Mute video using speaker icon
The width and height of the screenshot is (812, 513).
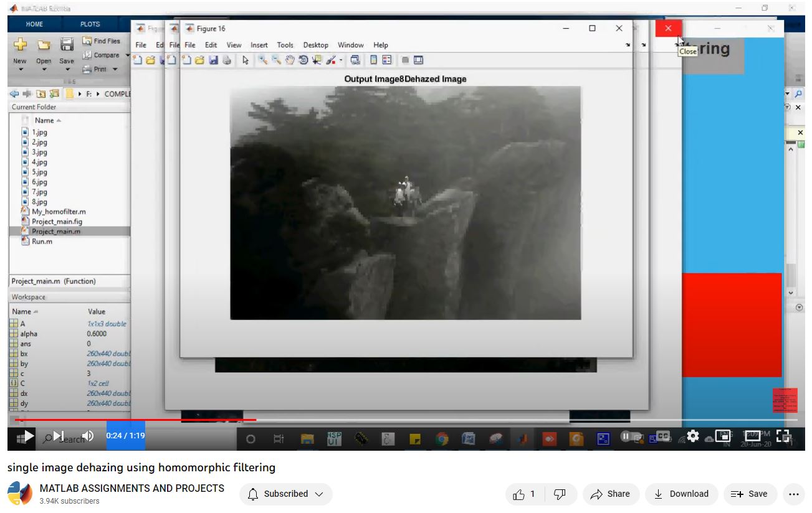tap(88, 436)
